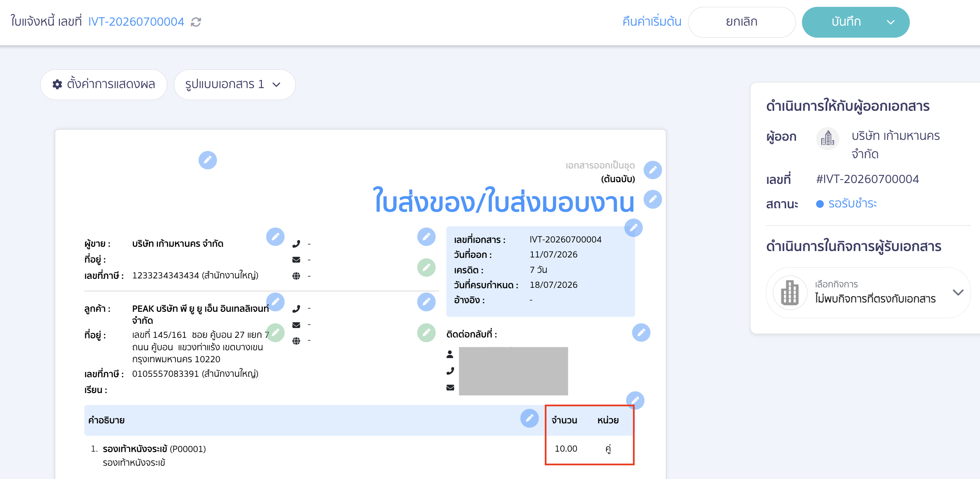
Task: Edit the seller name บริษัท เก้ามหานคร
Action: (x=275, y=237)
